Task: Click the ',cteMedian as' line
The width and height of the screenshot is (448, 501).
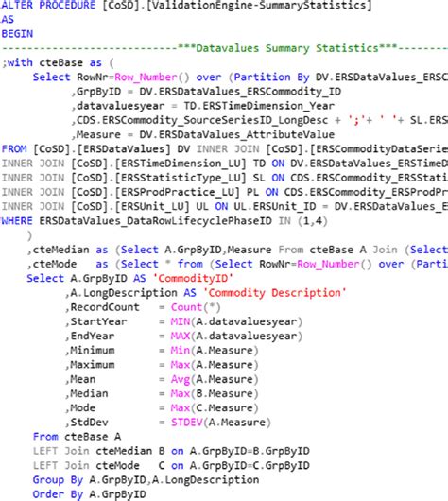Action: (x=237, y=250)
